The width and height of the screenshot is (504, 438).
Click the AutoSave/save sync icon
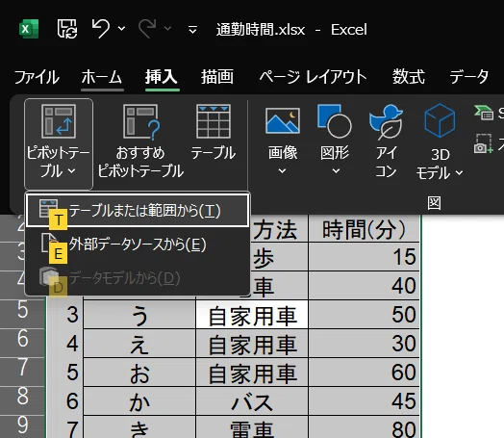(67, 29)
